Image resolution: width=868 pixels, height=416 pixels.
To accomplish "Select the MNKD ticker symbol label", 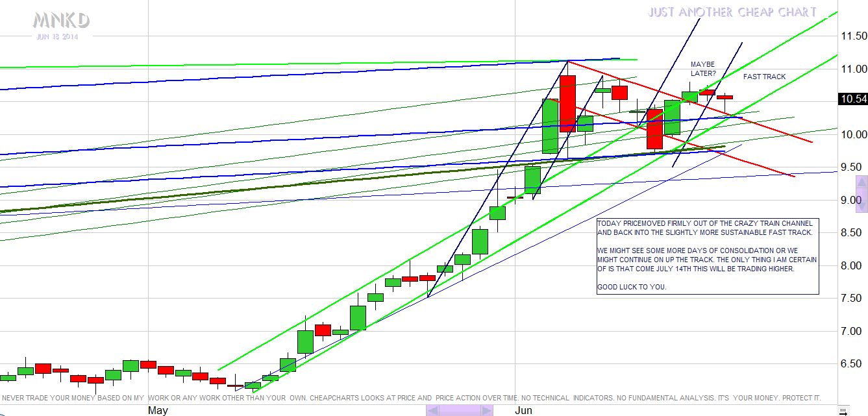I will pyautogui.click(x=62, y=21).
